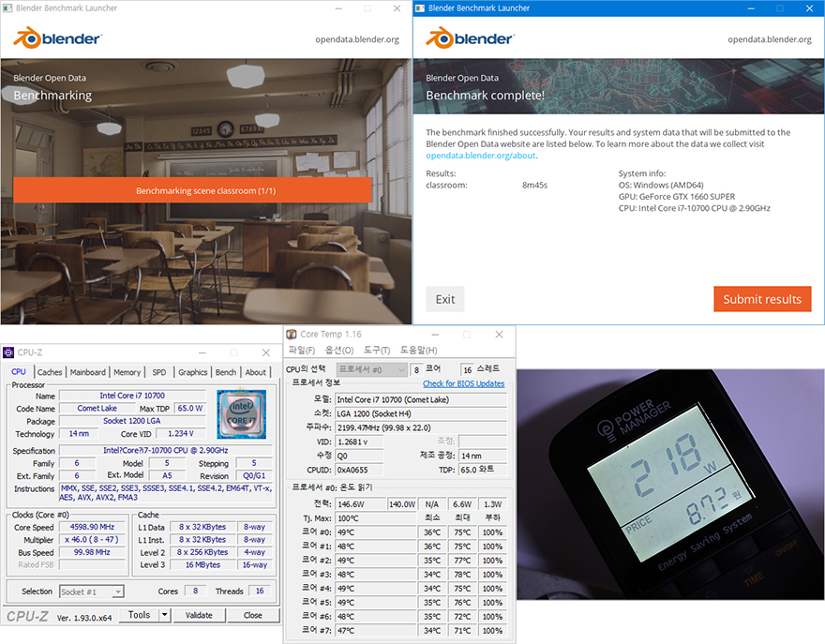Open the 파일(F) menu in Core Temp
This screenshot has width=825, height=644.
click(x=302, y=351)
